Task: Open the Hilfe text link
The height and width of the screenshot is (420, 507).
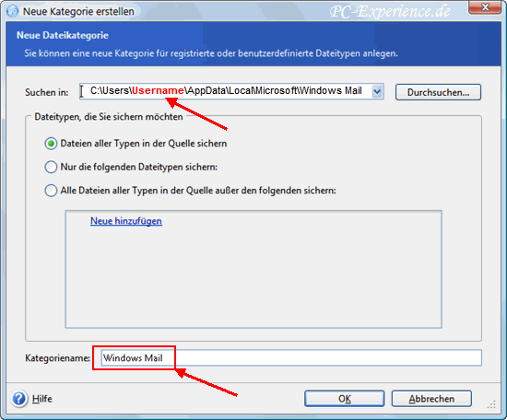Action: point(42,399)
